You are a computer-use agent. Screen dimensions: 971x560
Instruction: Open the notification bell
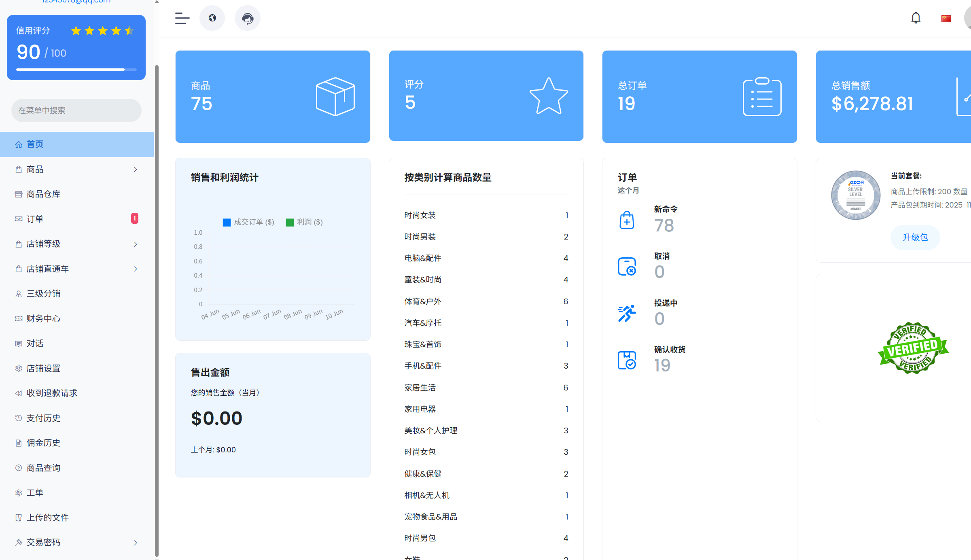coord(916,18)
